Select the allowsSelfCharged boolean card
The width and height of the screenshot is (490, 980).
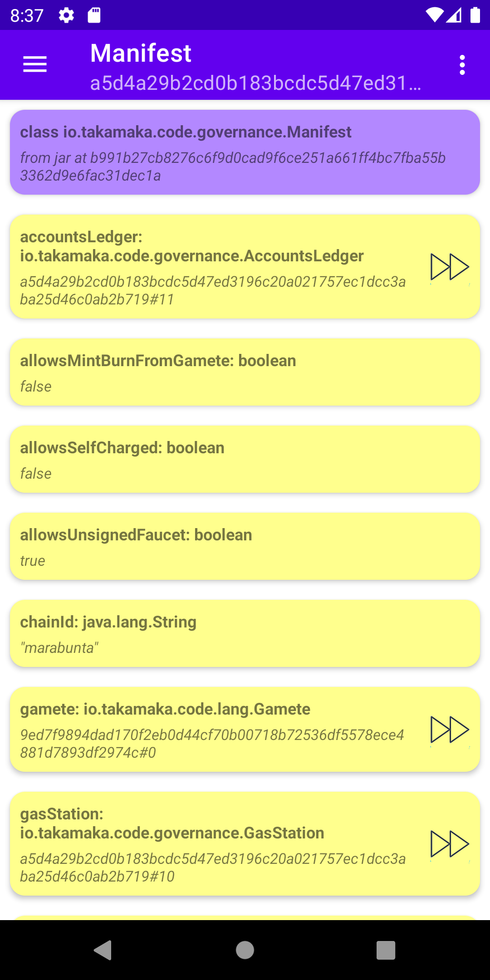tap(245, 459)
